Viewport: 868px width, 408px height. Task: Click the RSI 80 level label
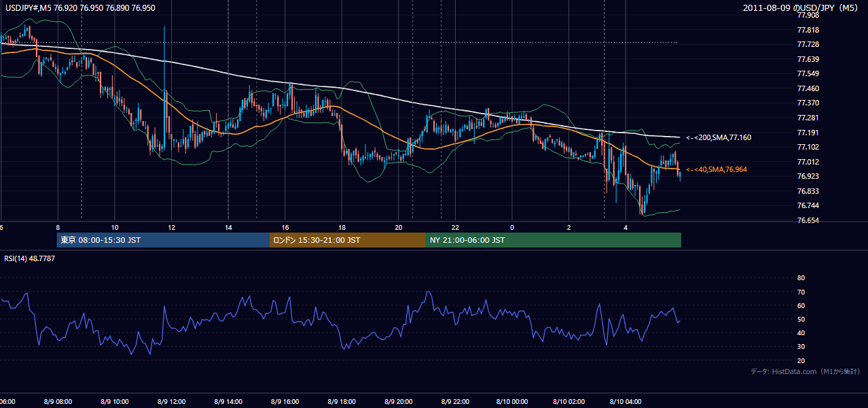(x=801, y=278)
